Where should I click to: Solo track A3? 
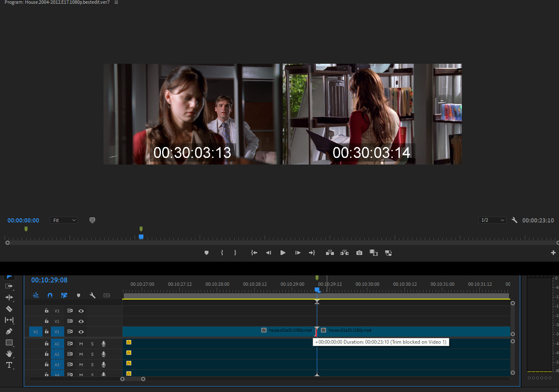click(92, 365)
